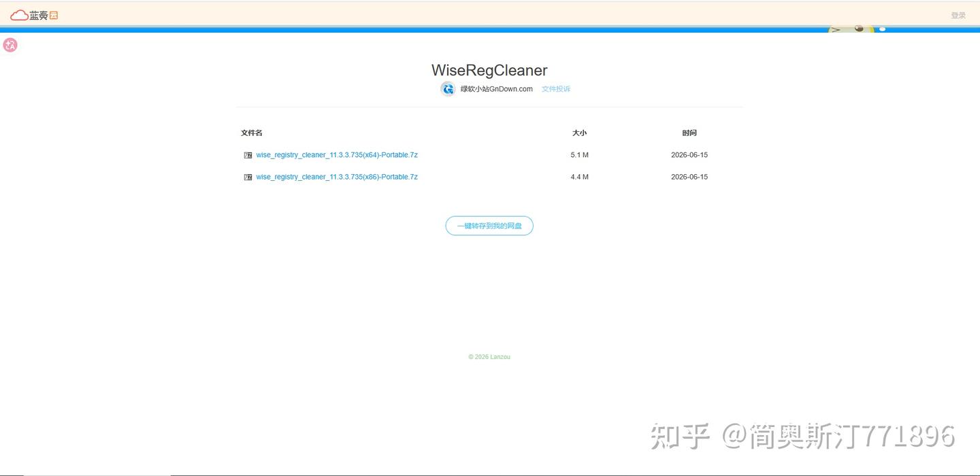Click the 5.1 M size value
Screen dimensions: 980x476
579,155
